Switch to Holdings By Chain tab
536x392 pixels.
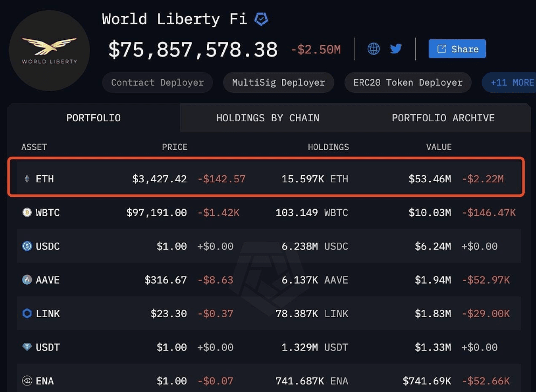tap(267, 118)
